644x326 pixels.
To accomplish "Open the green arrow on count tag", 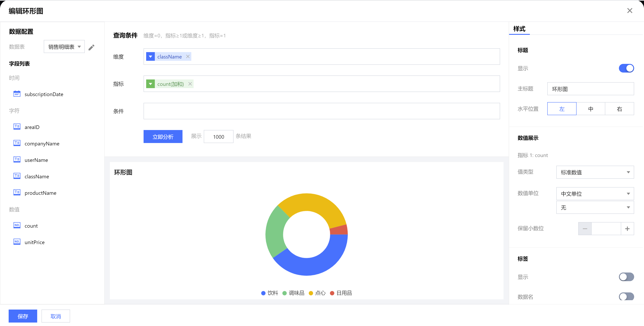I will (x=150, y=84).
